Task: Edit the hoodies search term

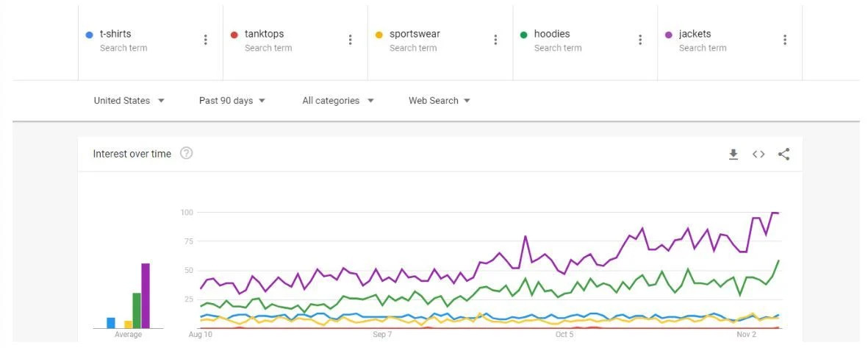Action: (x=552, y=34)
